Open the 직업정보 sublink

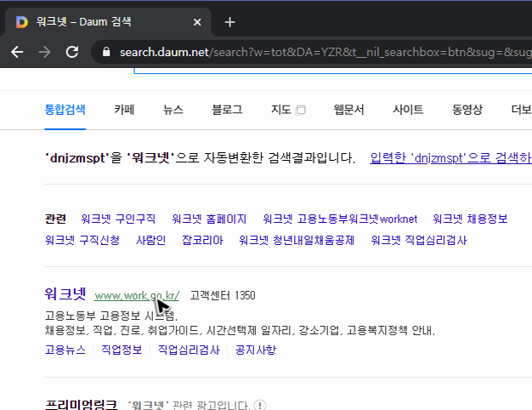point(122,350)
